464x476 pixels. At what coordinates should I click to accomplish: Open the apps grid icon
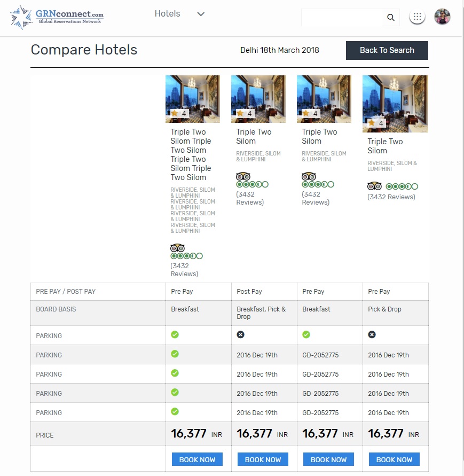(417, 17)
